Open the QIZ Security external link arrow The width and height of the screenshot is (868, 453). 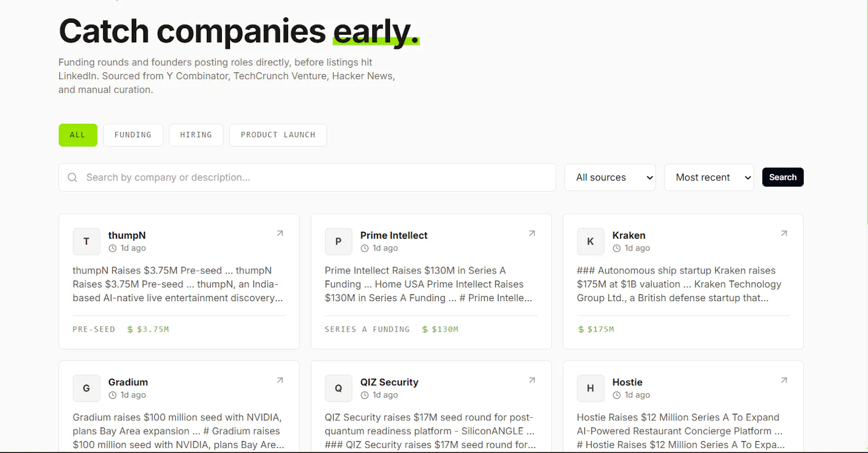(532, 380)
